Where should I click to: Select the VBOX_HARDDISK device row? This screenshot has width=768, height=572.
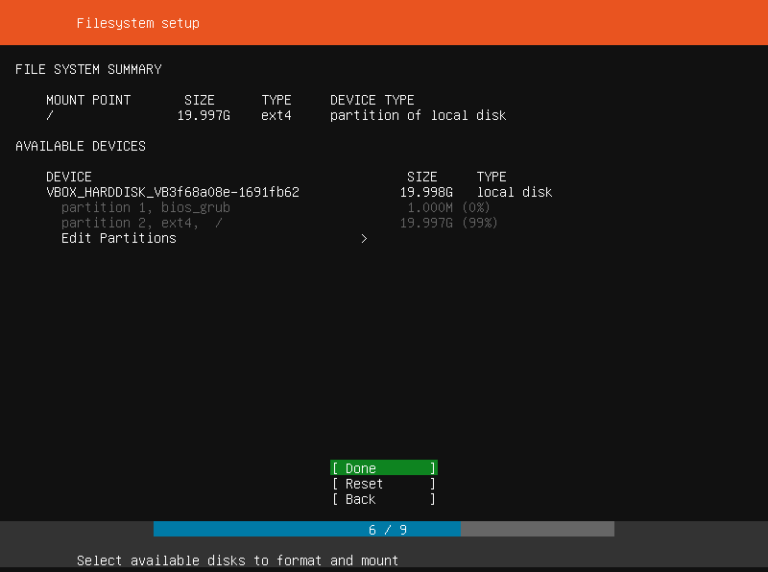172,192
